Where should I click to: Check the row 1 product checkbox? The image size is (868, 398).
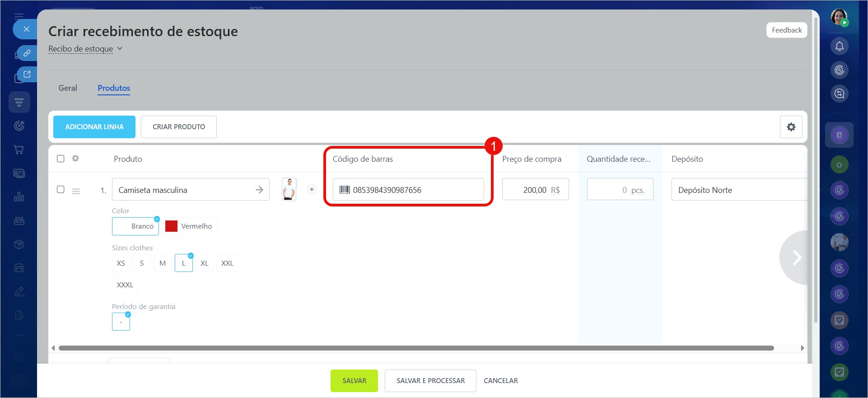tap(61, 189)
